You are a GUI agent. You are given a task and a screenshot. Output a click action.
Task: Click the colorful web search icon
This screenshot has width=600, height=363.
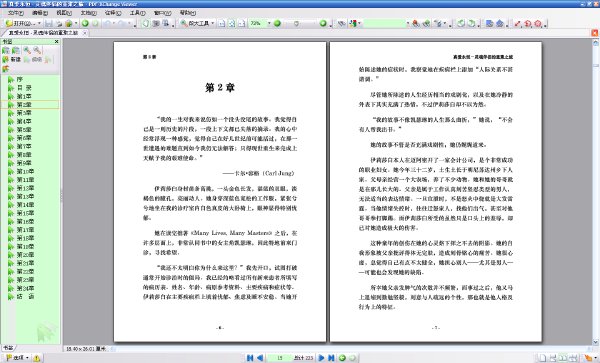coord(353,23)
